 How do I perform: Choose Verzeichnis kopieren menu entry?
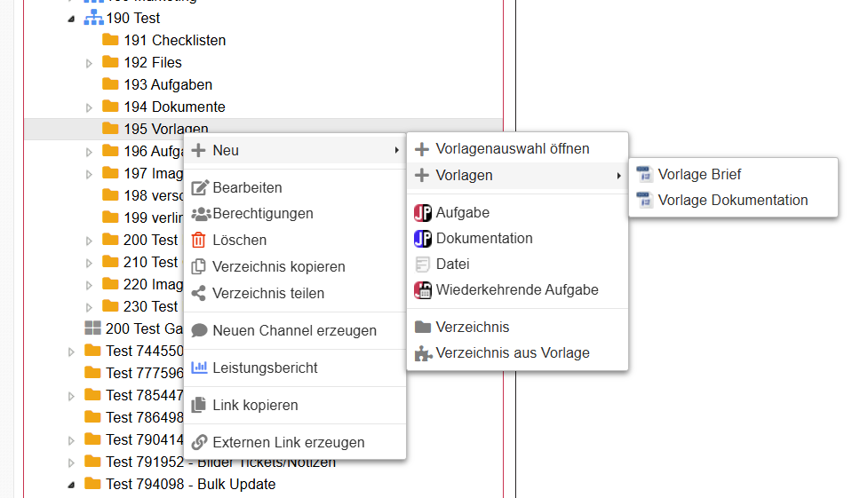pyautogui.click(x=278, y=266)
